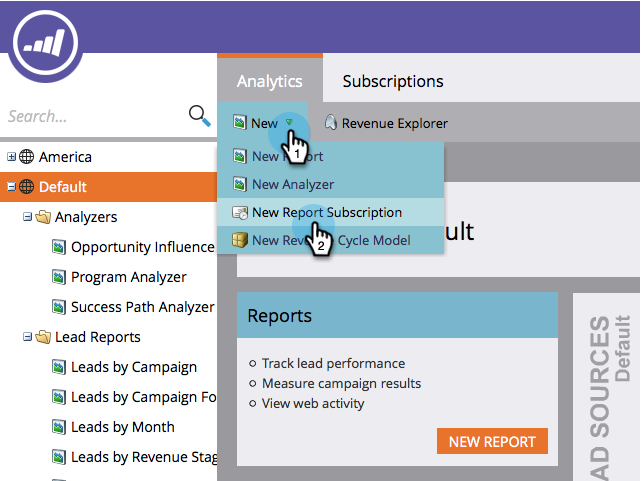Open the New dropdown arrow
641x481 pixels.
tap(289, 123)
